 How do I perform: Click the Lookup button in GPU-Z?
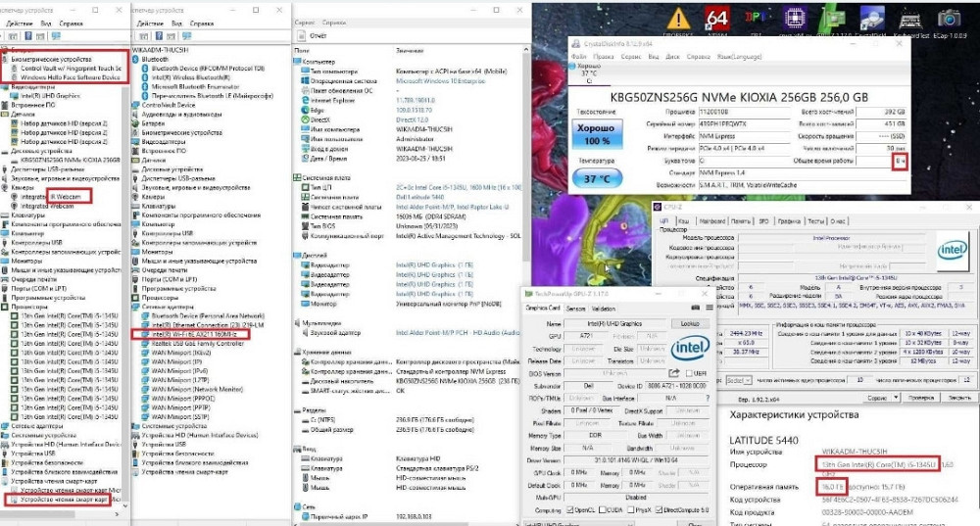coord(690,323)
